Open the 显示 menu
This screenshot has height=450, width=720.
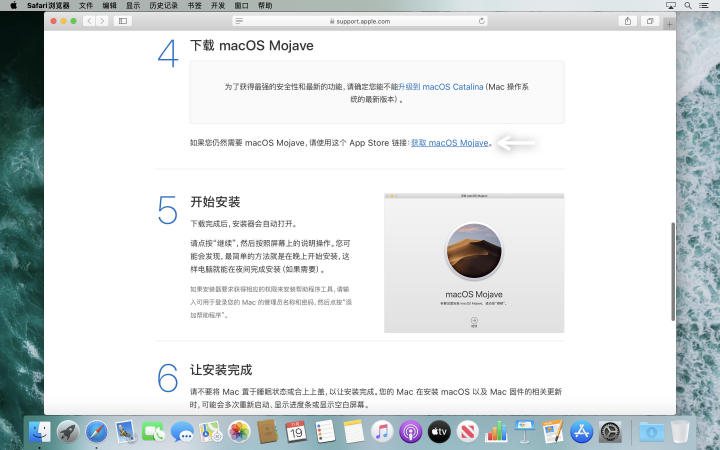point(133,6)
